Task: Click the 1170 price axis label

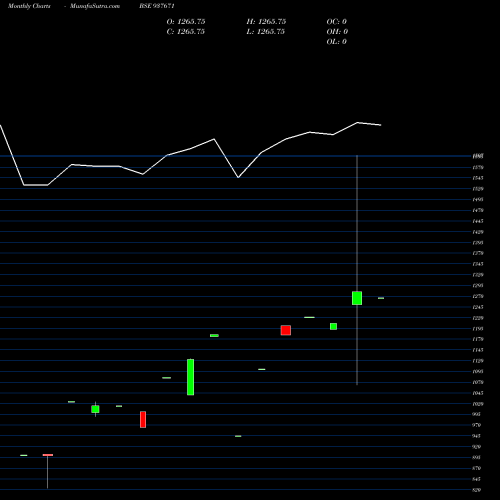Action: coord(478,339)
